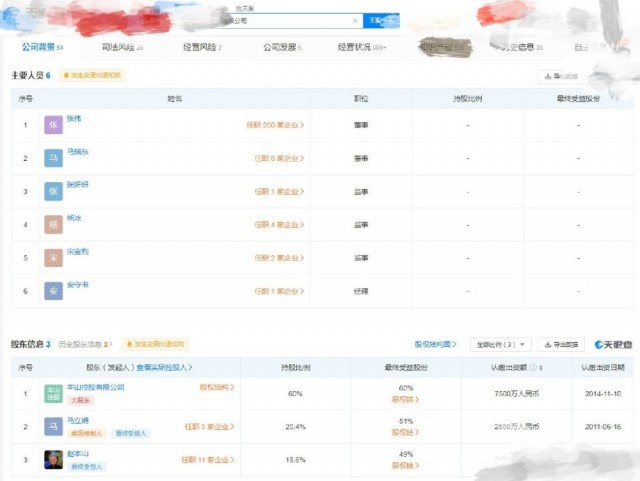The image size is (640, 481).
Task: Open the 经营状况 tab
Action: coord(362,47)
